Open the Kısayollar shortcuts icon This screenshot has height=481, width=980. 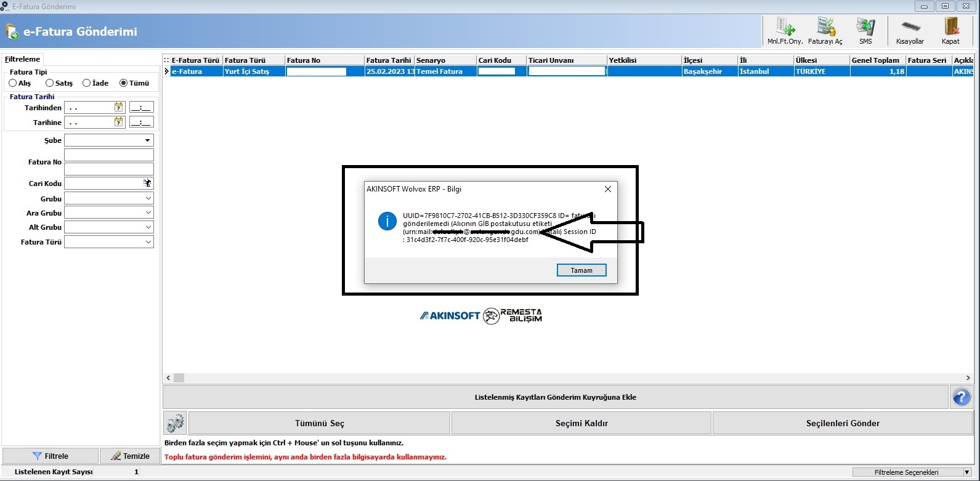[910, 31]
